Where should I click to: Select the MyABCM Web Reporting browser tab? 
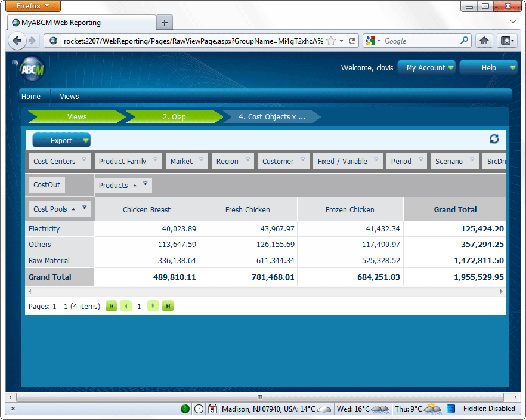click(82, 23)
